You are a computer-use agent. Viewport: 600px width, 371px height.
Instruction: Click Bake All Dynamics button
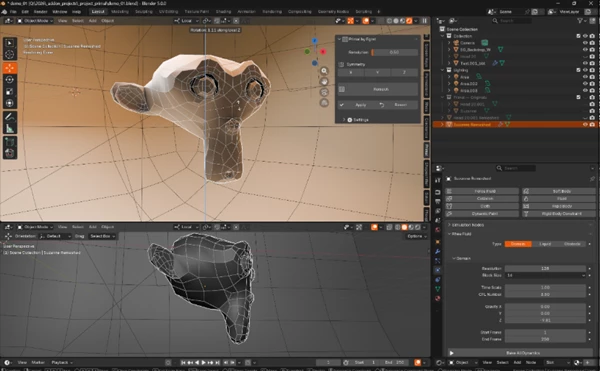tap(520, 353)
